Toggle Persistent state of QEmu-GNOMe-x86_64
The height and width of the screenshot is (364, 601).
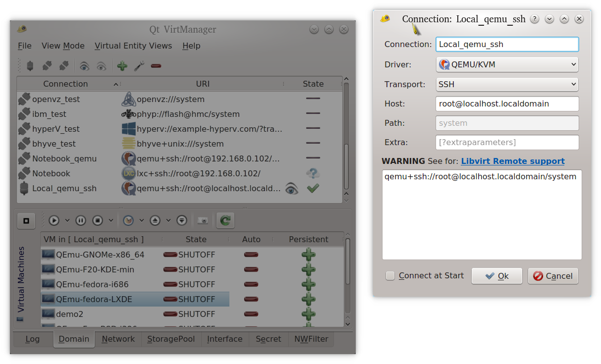[x=309, y=255]
